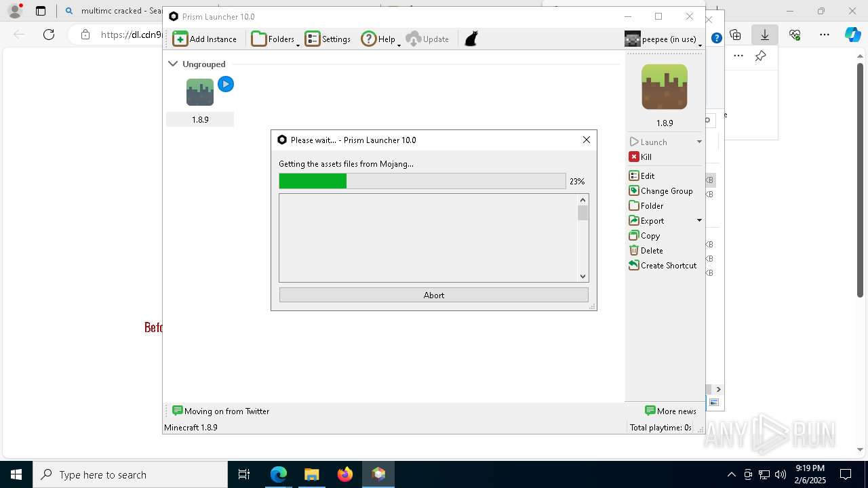Click the browser back arrow

pos(19,35)
